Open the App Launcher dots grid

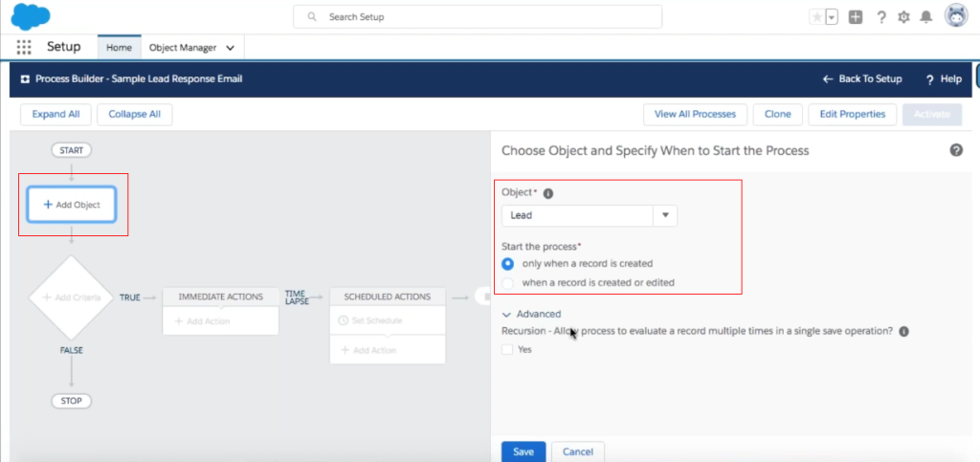point(24,47)
